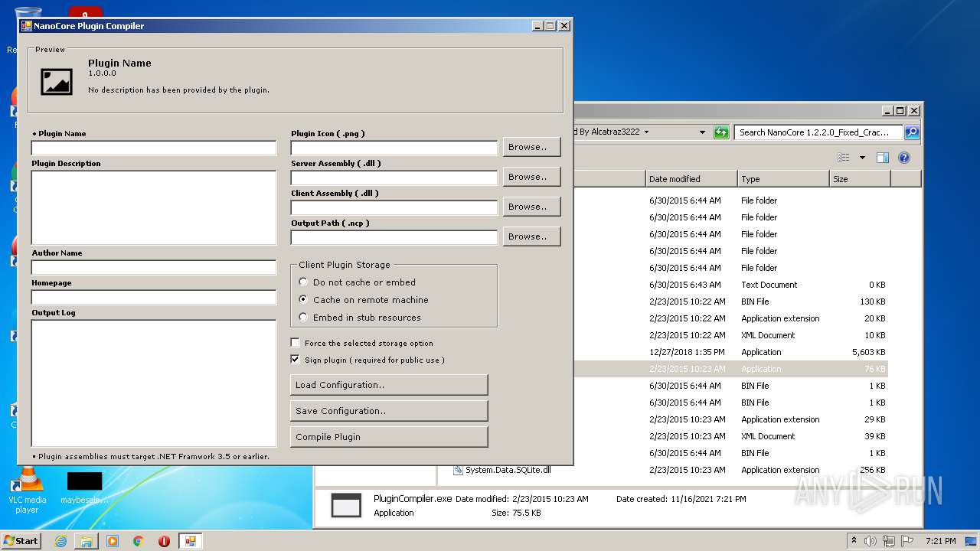Select the System.Data.SQLite.dll file name
This screenshot has width=980, height=551.
[508, 470]
